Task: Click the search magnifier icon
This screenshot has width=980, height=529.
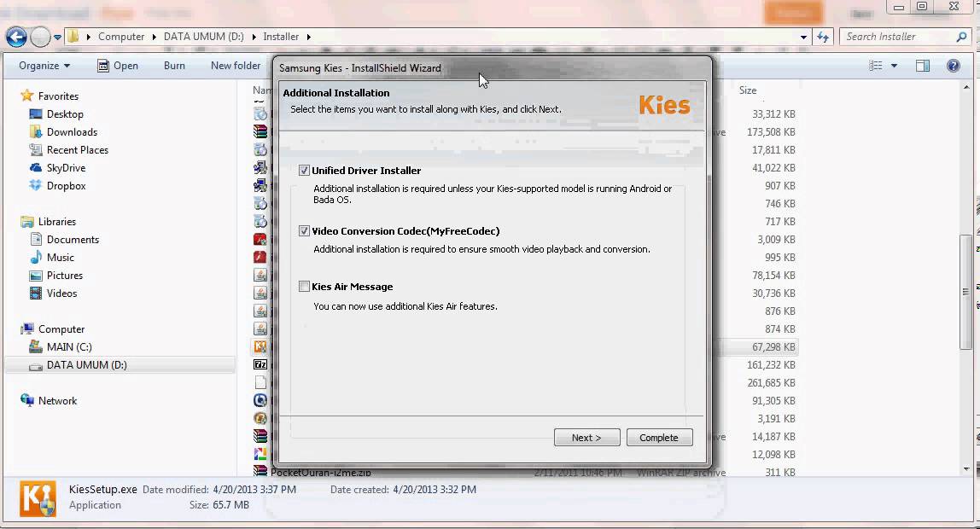Action: [x=962, y=37]
